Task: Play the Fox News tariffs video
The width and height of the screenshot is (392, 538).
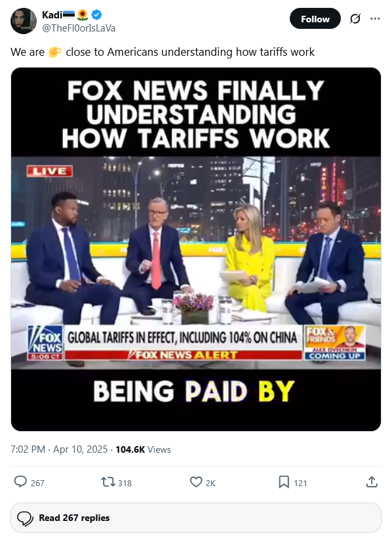Action: 196,249
